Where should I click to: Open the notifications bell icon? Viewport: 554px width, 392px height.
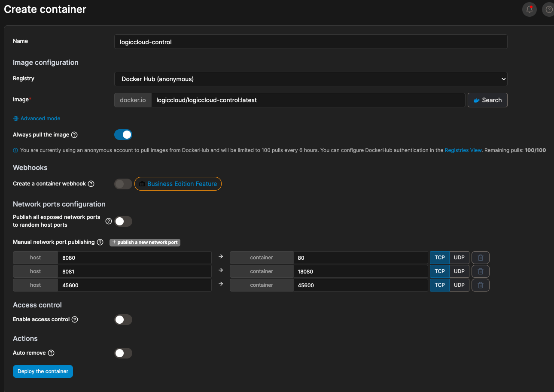(x=529, y=9)
